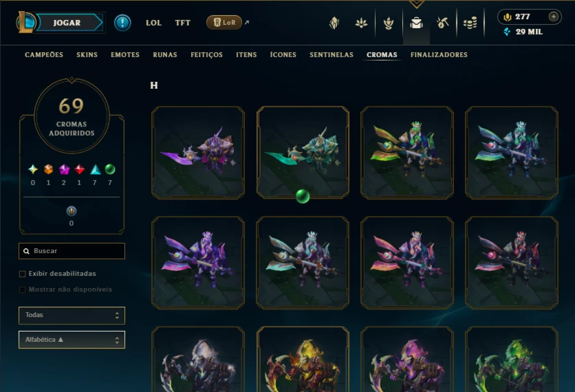Open the Clash lotus icon in top bar
575x392 pixels.
[x=361, y=23]
